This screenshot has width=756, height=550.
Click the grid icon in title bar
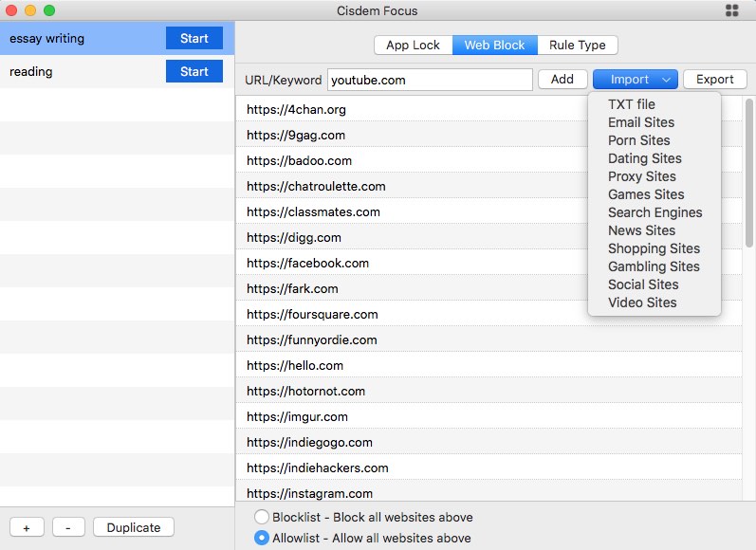[x=732, y=10]
